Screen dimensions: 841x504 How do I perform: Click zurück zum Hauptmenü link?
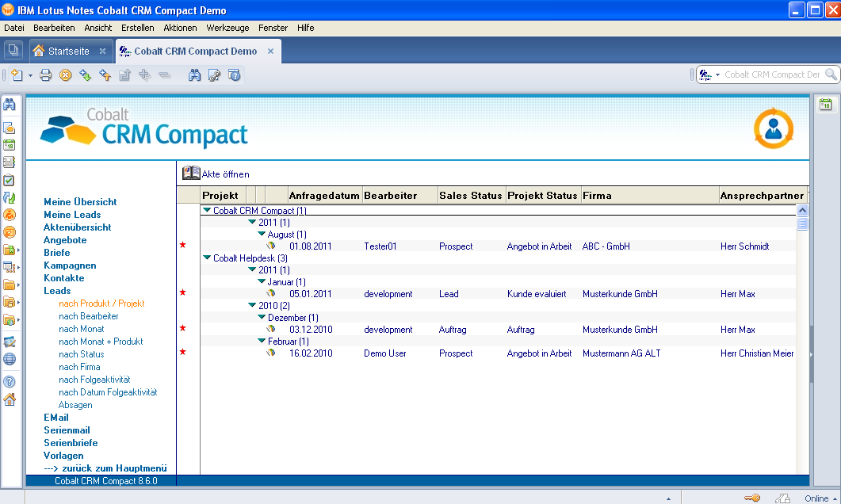click(x=105, y=468)
